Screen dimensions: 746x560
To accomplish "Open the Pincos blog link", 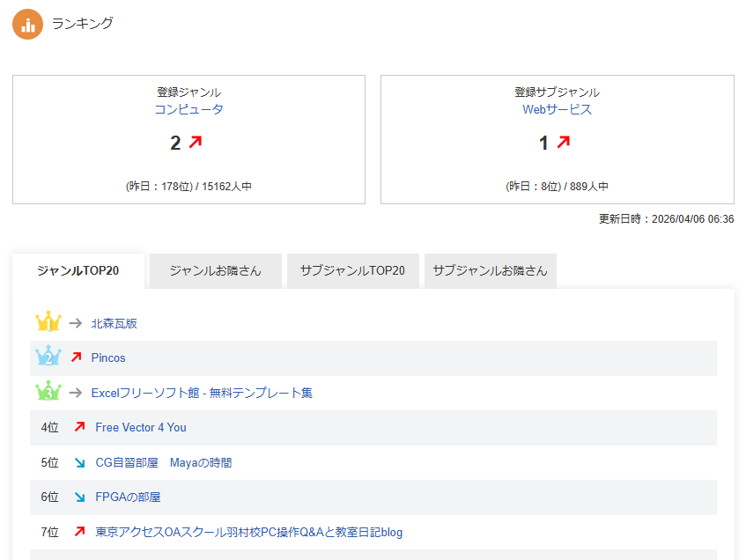I will click(x=108, y=357).
